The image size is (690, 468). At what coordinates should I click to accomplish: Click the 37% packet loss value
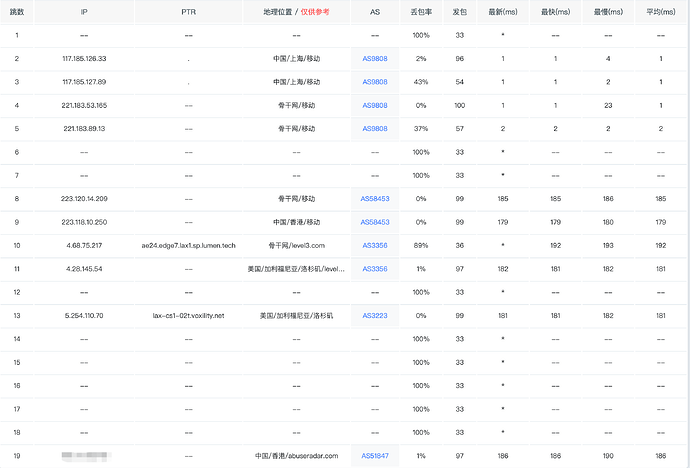point(421,128)
